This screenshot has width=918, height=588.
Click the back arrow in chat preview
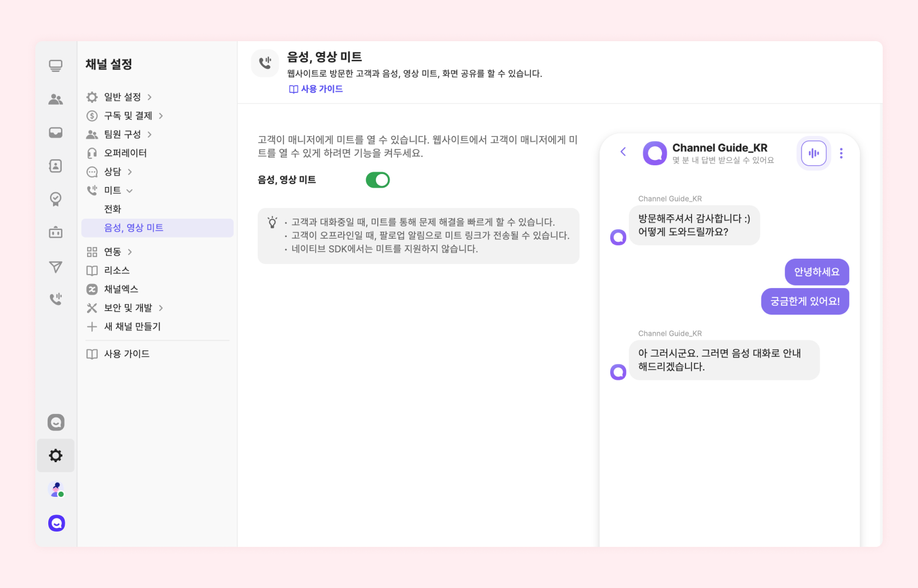click(623, 152)
